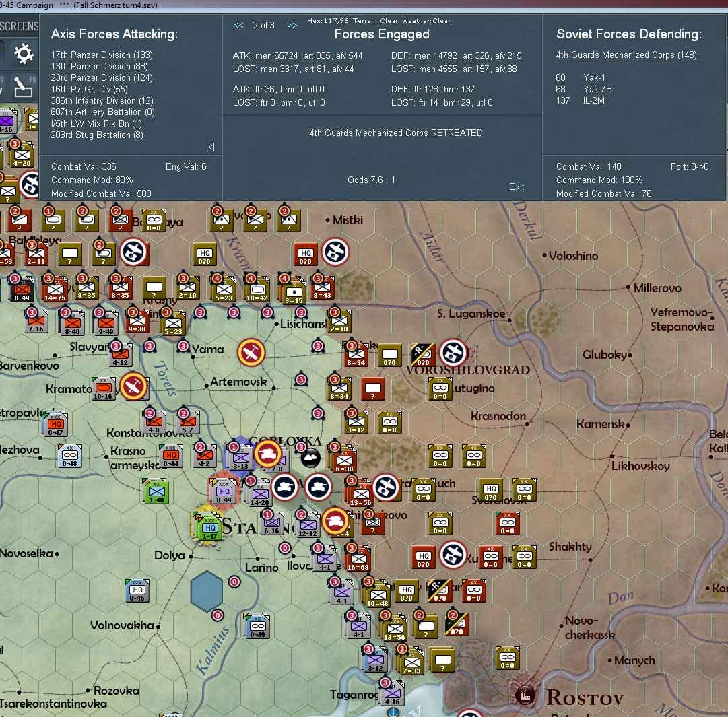
Task: Go to previous battle report arrow
Action: [238, 25]
